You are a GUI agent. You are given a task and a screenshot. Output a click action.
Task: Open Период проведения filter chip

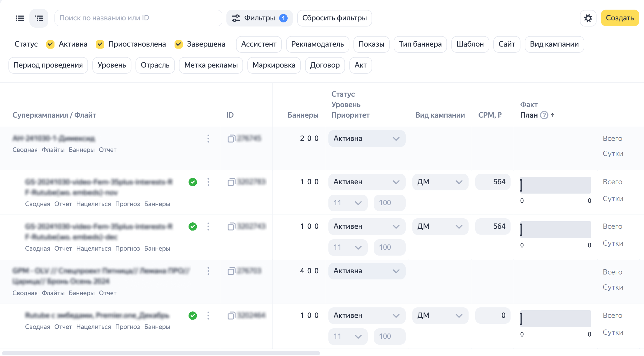coord(48,65)
